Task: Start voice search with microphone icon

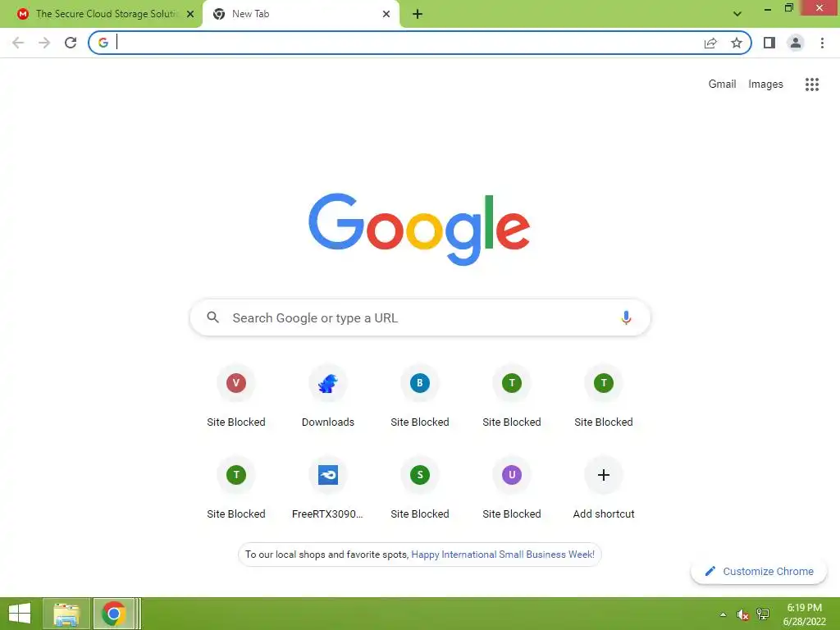Action: click(x=626, y=317)
